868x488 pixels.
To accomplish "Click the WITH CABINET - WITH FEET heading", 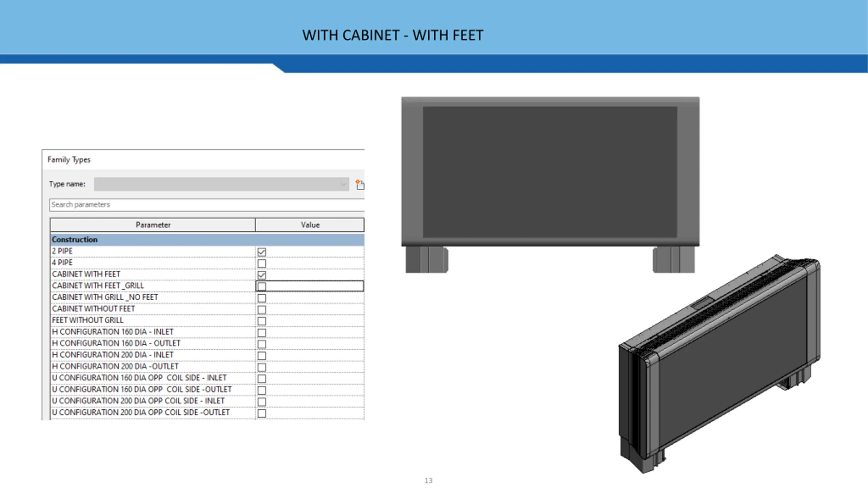I will (393, 35).
